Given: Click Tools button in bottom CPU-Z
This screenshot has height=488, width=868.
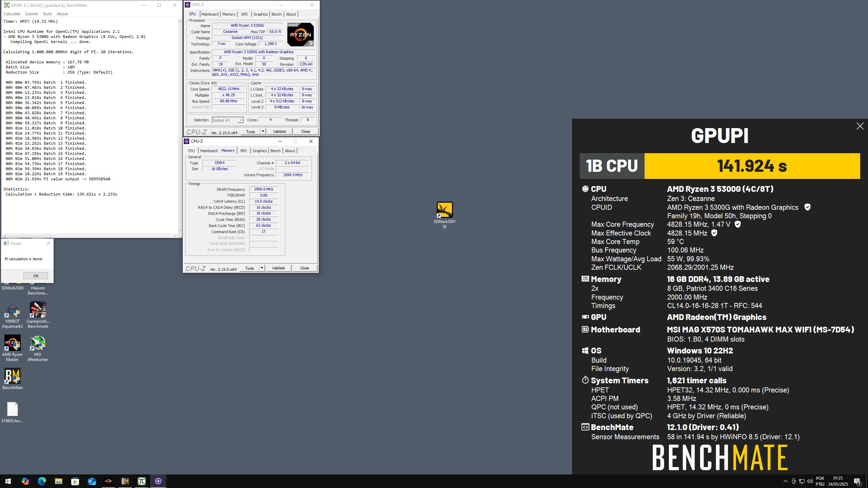Looking at the screenshot, I should (250, 268).
